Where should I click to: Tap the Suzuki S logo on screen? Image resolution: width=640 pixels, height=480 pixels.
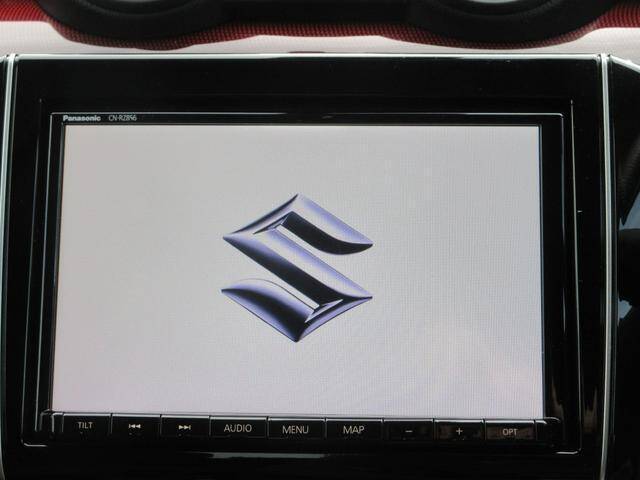coord(297,267)
